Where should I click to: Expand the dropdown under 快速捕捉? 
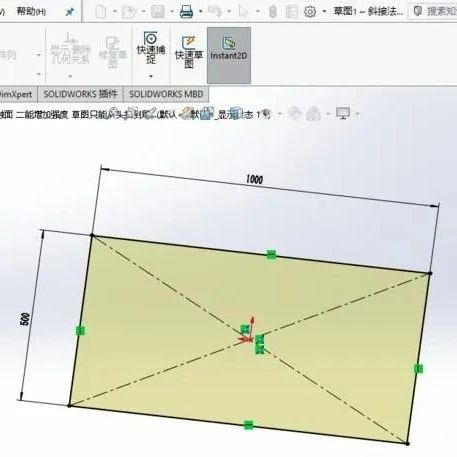pos(151,76)
